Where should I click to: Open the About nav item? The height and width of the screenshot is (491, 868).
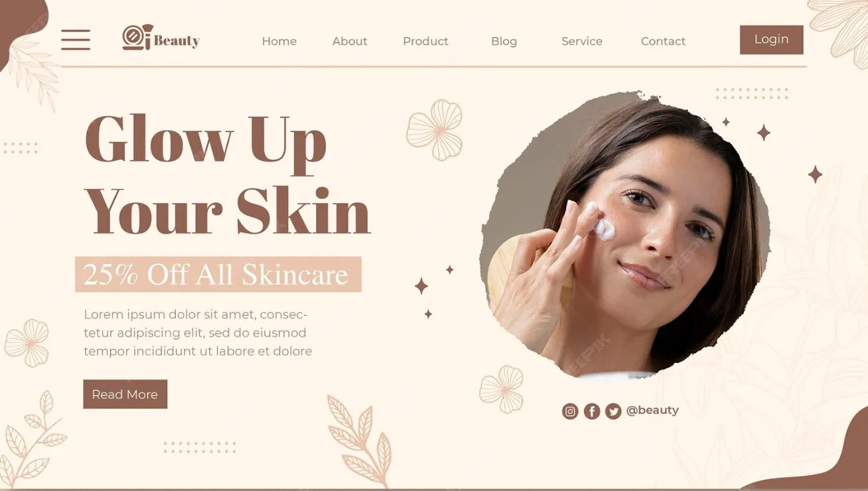coord(350,41)
